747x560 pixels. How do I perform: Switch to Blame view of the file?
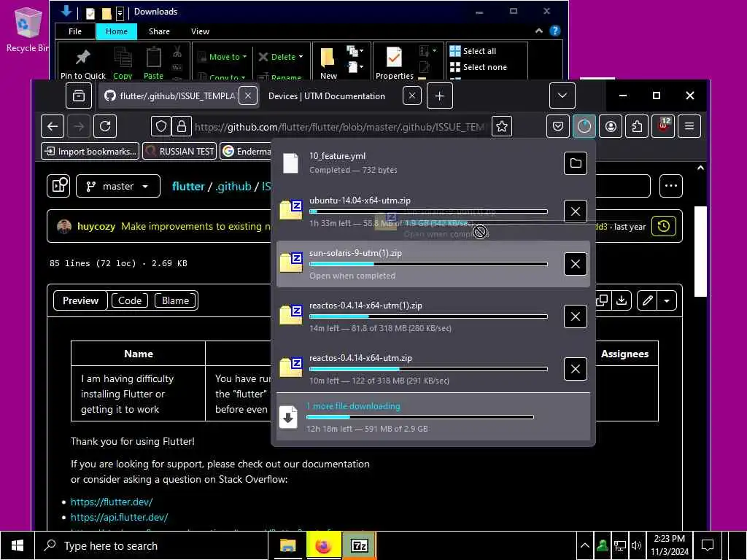tap(175, 300)
